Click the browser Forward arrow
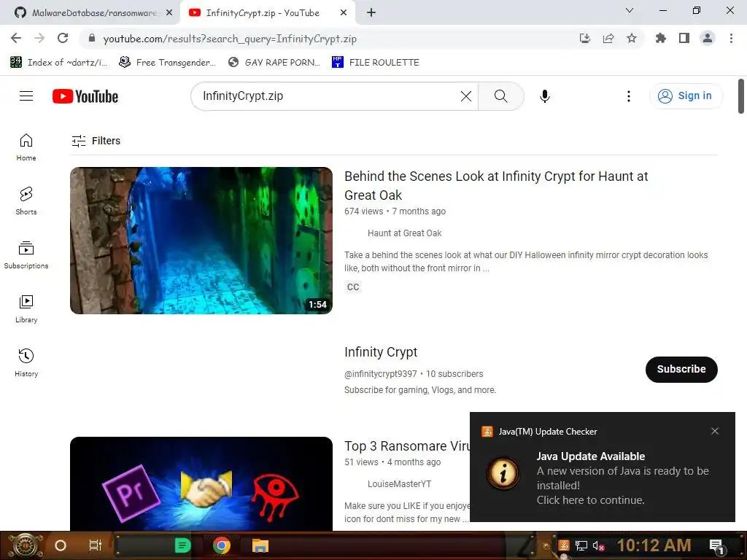The width and height of the screenshot is (747, 560). [39, 38]
